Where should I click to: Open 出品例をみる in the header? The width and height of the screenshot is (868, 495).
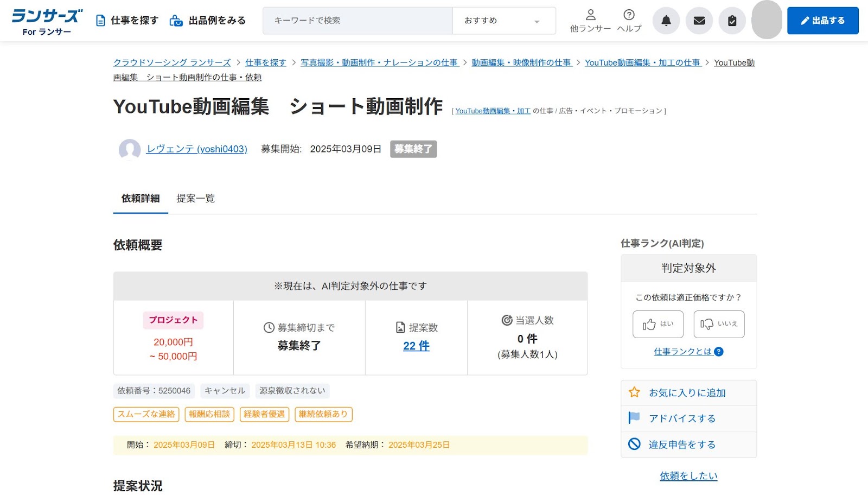point(207,21)
